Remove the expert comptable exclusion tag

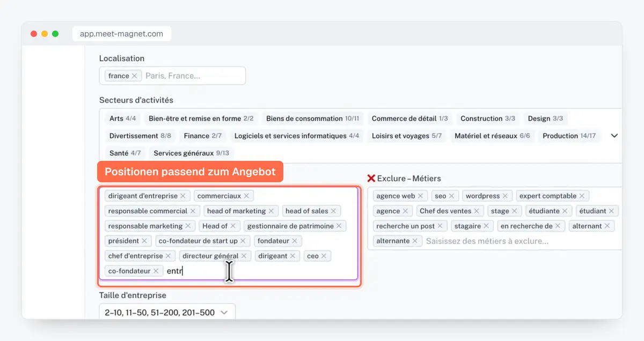point(582,196)
